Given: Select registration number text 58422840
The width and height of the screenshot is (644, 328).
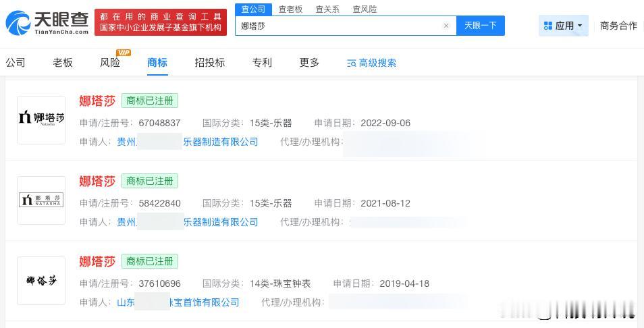Looking at the screenshot, I should [160, 203].
